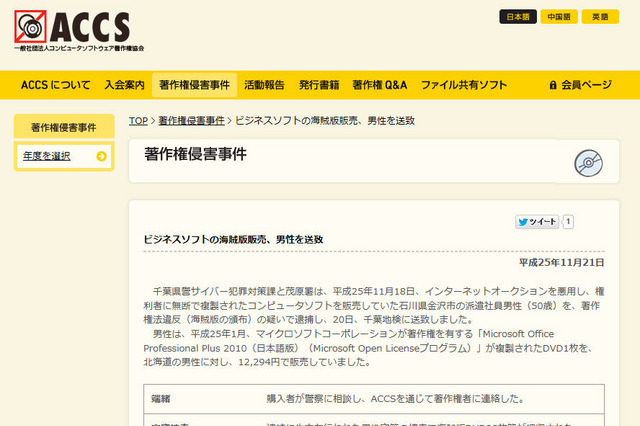This screenshot has height=426, width=640.
Task: Click the ツイート Twitter button
Action: pyautogui.click(x=537, y=222)
